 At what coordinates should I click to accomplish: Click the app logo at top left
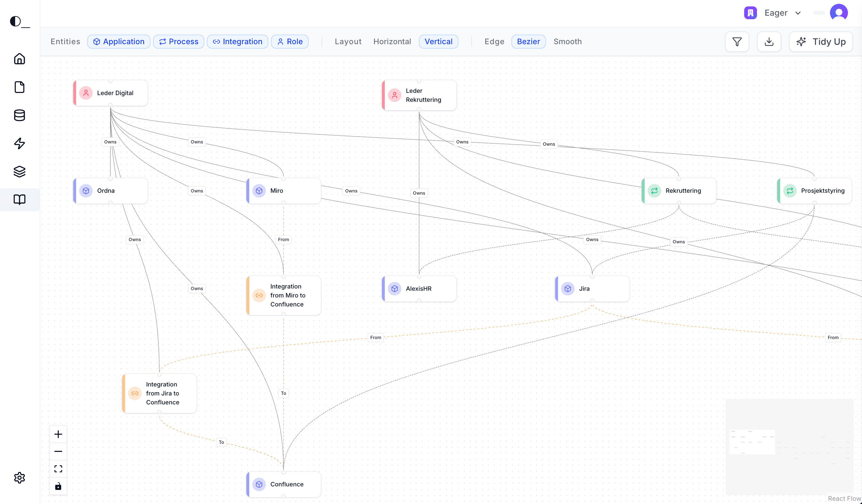(20, 21)
